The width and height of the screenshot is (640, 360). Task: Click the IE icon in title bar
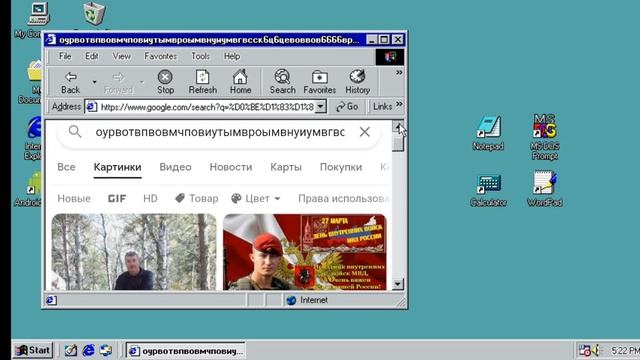51,40
